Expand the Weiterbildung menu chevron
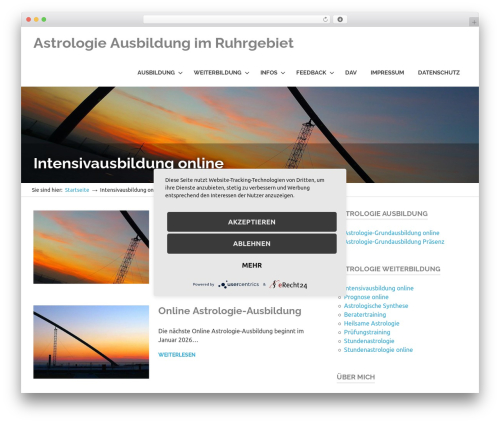The height and width of the screenshot is (423, 500). (x=247, y=73)
